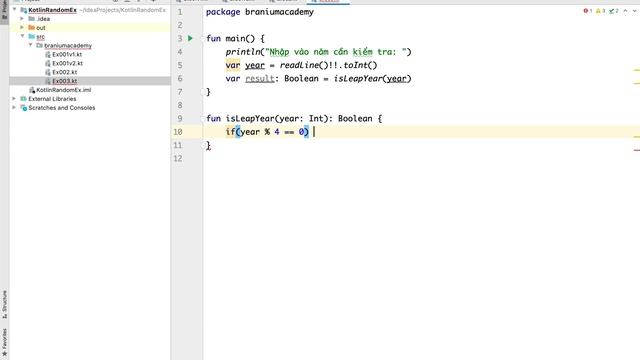Click the green typo count indicator
The height and width of the screenshot is (360, 640).
click(x=613, y=11)
